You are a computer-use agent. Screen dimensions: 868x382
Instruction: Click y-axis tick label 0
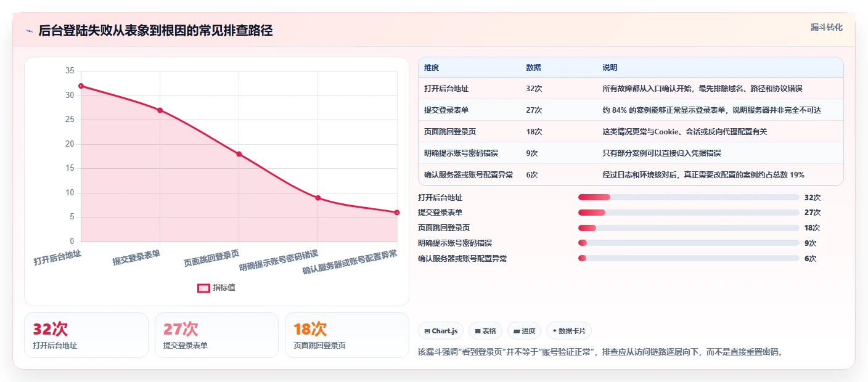72,241
